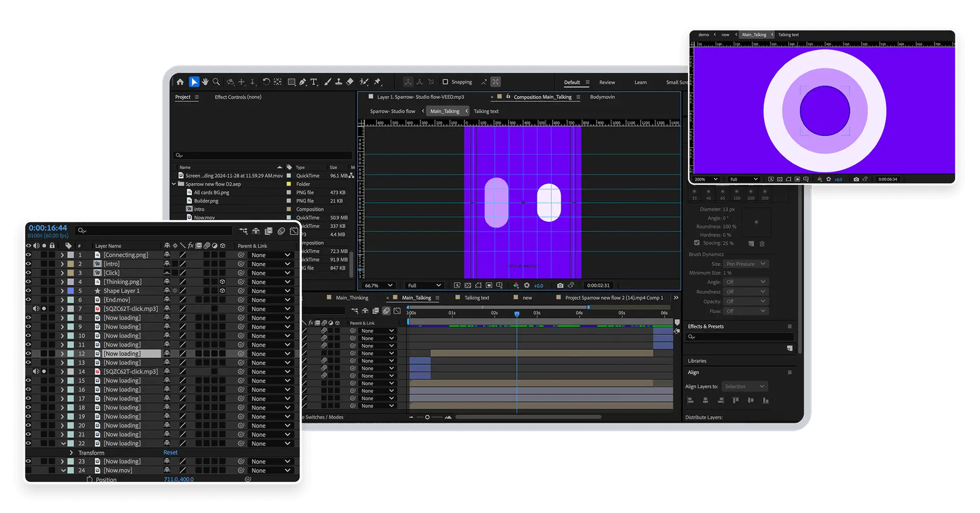Click the blue current-time indicator on timeline
Image resolution: width=980 pixels, height=513 pixels.
(x=517, y=314)
